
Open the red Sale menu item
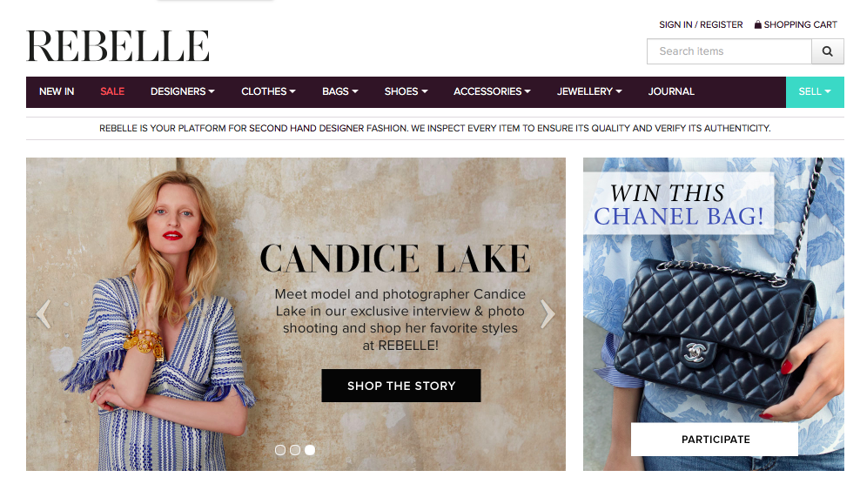coord(112,91)
